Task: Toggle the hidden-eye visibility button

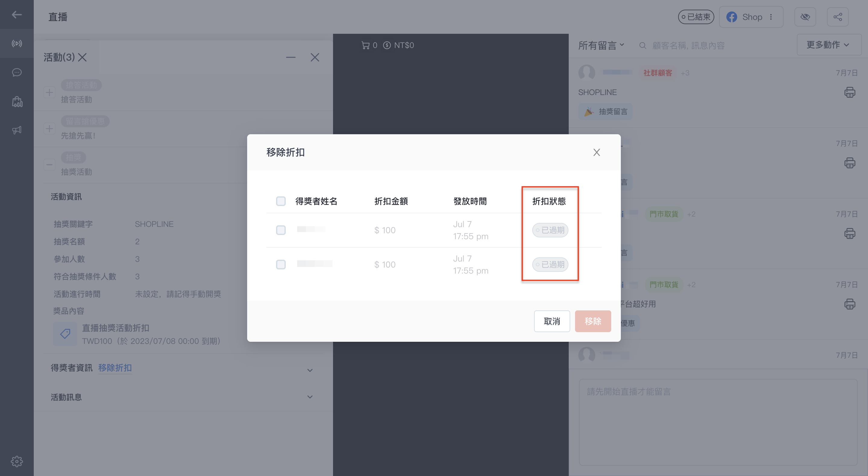Action: point(805,17)
